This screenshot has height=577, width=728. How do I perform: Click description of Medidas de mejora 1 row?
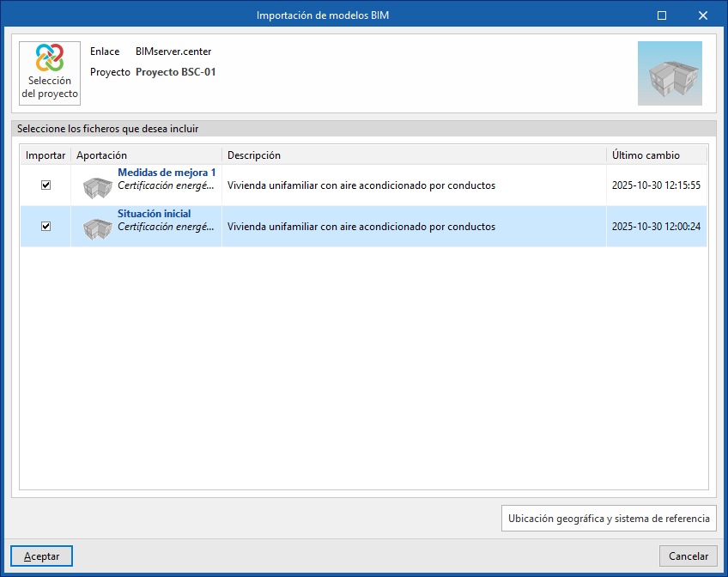pyautogui.click(x=361, y=185)
